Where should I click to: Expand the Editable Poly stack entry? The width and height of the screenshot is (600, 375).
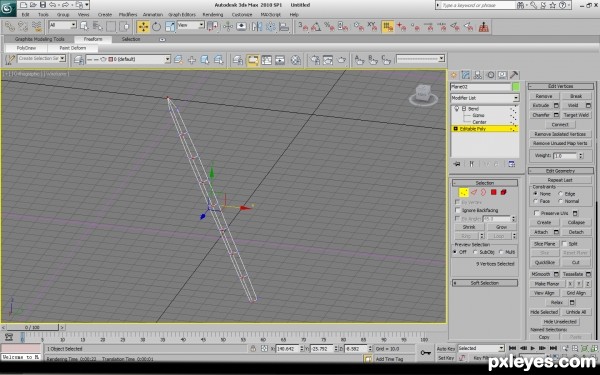(x=456, y=129)
